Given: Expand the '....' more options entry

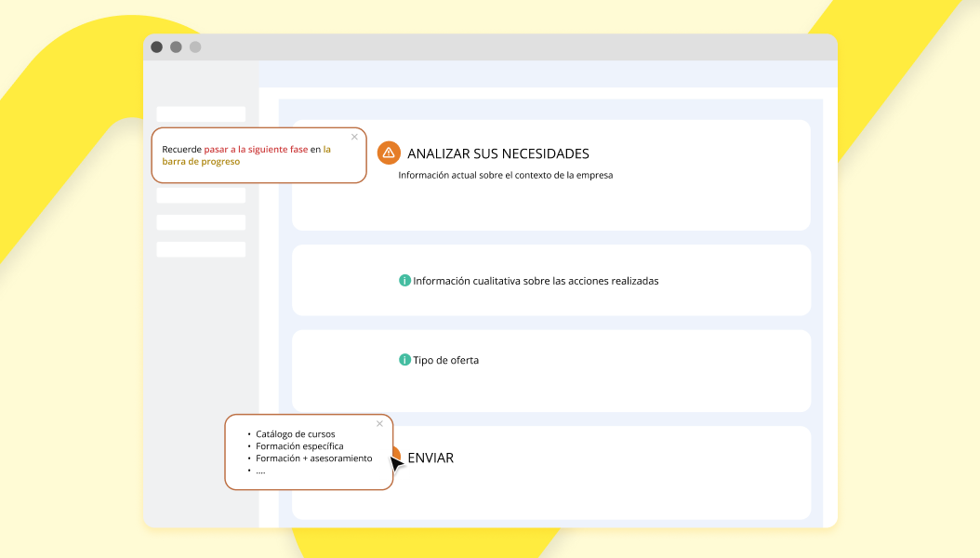Looking at the screenshot, I should pos(260,471).
